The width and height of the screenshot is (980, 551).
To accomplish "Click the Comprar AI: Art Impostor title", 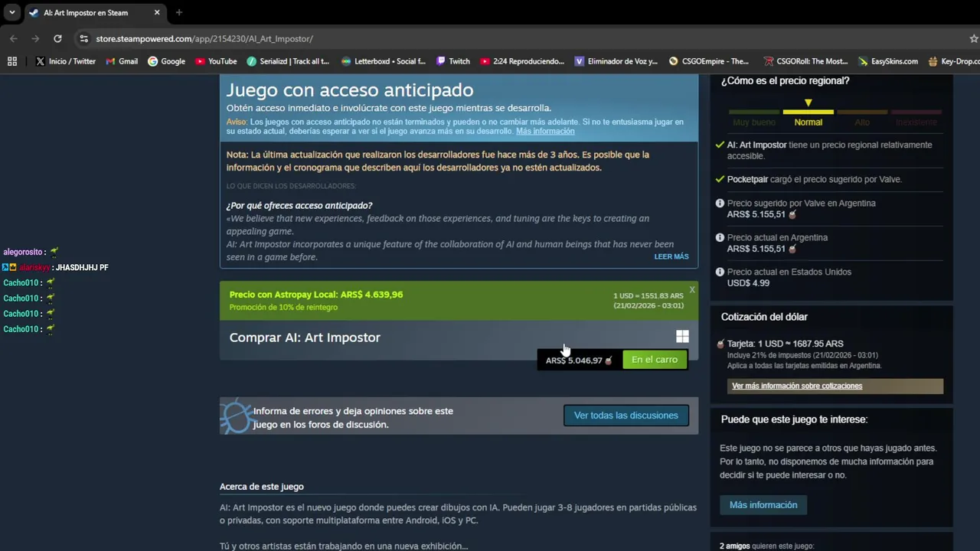I will click(305, 337).
